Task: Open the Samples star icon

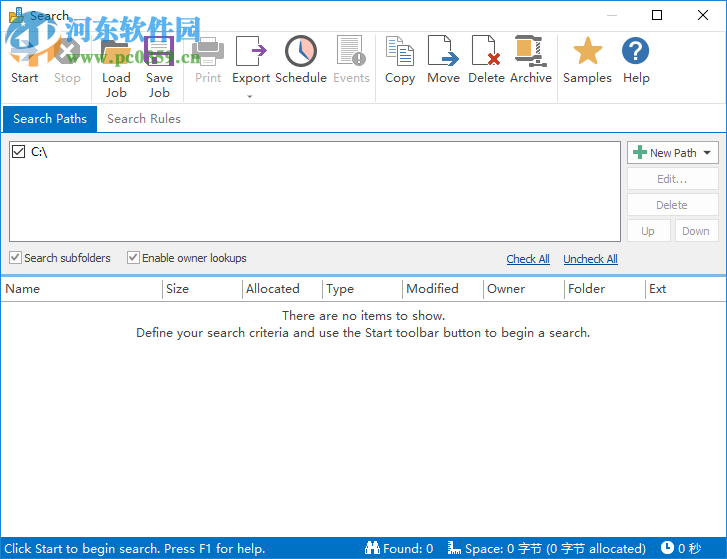Action: click(587, 51)
